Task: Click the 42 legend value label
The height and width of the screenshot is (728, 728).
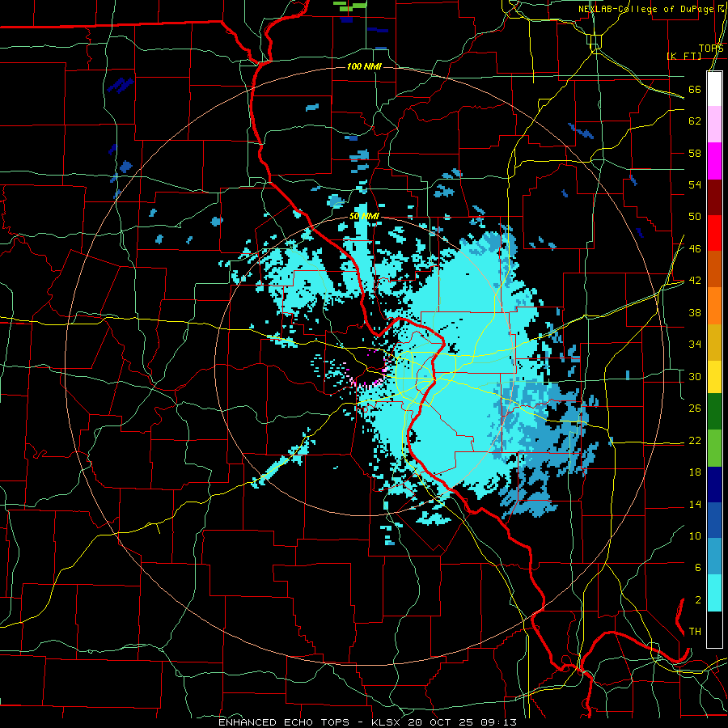Action: click(x=695, y=281)
